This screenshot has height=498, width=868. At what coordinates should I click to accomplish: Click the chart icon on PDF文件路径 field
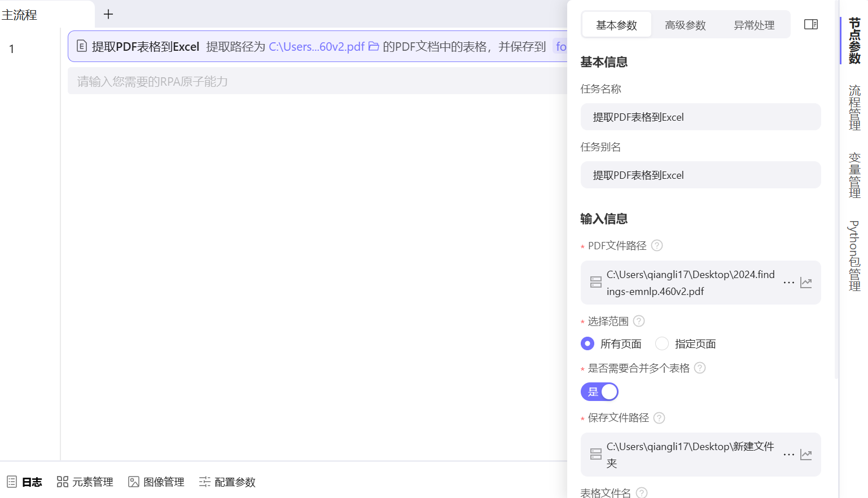point(806,283)
